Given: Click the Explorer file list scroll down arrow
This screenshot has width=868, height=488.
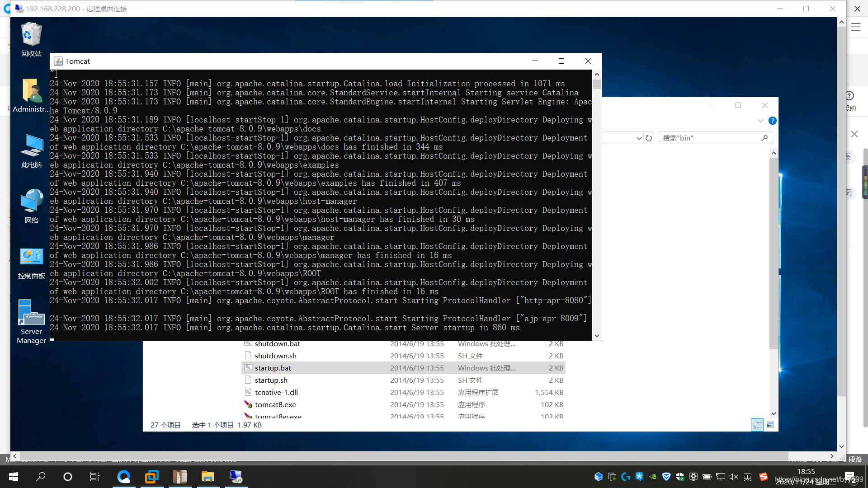Looking at the screenshot, I should [x=774, y=413].
